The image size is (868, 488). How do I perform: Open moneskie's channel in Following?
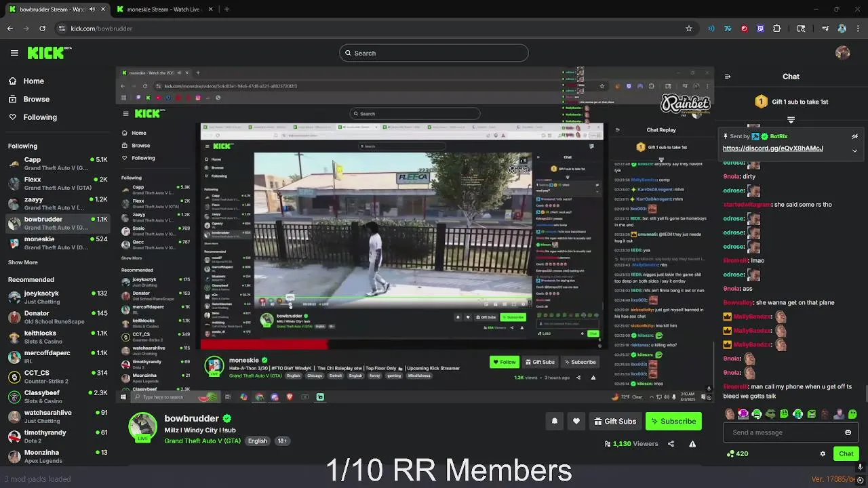point(57,243)
